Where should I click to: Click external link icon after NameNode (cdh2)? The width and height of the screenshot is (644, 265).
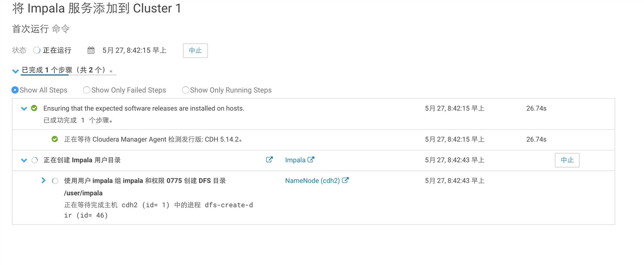[345, 180]
